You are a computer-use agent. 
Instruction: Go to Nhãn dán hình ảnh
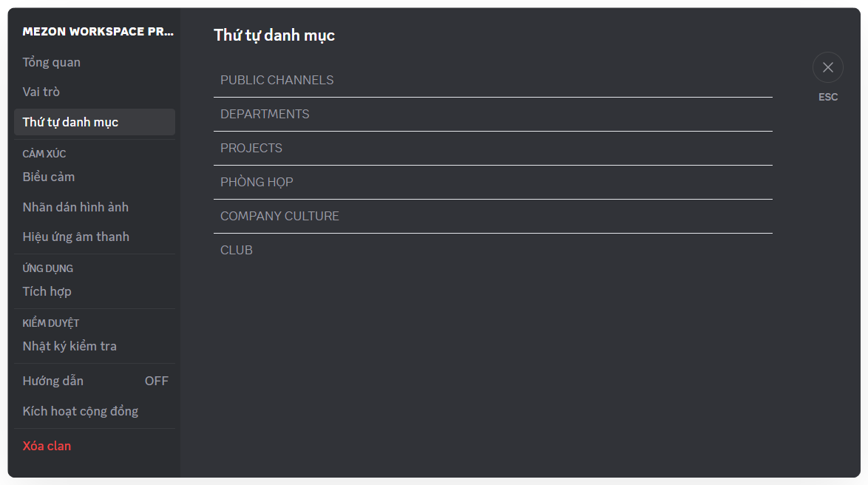coord(75,207)
